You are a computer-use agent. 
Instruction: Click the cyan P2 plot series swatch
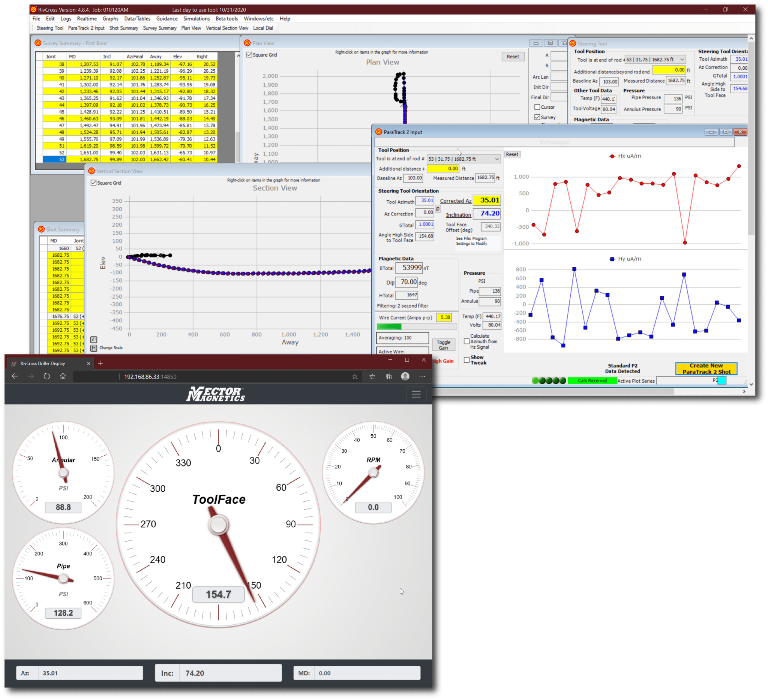click(x=721, y=381)
